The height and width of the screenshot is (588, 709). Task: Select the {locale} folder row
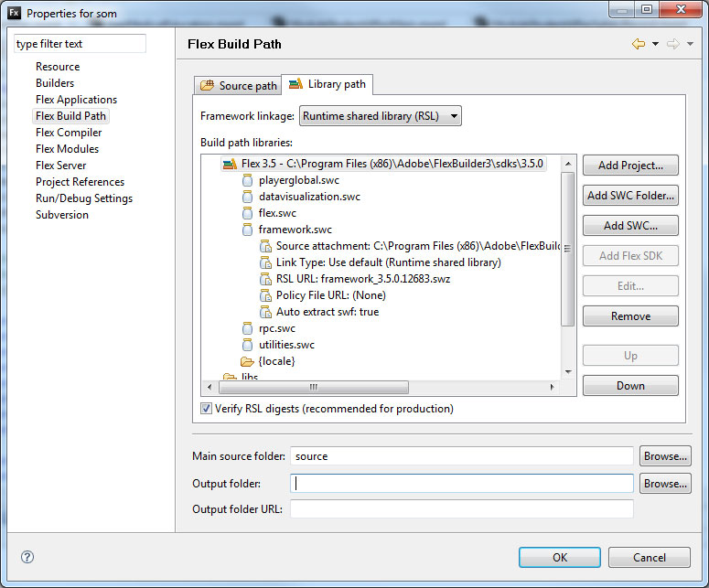[x=276, y=361]
